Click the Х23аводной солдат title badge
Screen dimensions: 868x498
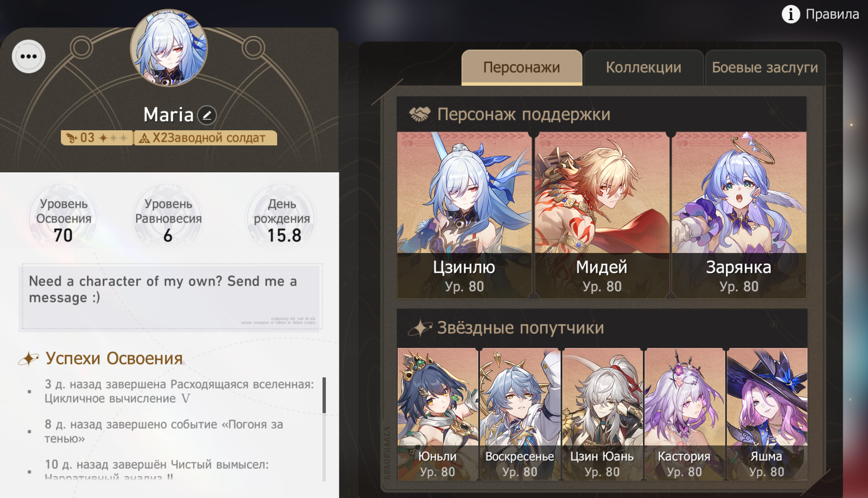[x=205, y=138]
